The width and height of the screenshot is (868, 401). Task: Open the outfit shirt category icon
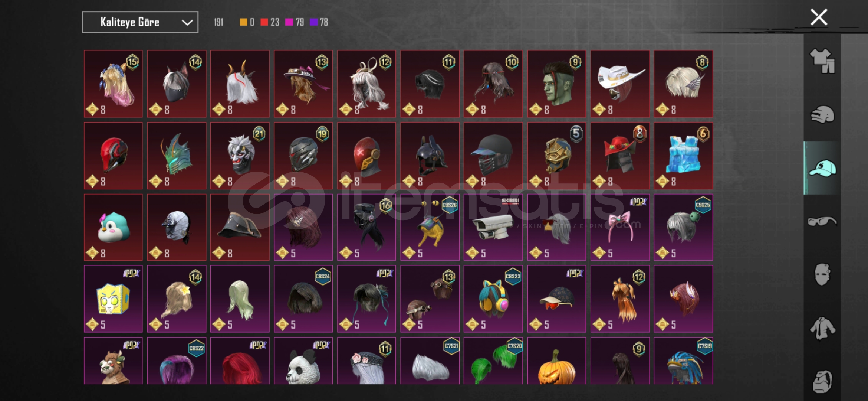[x=822, y=61]
